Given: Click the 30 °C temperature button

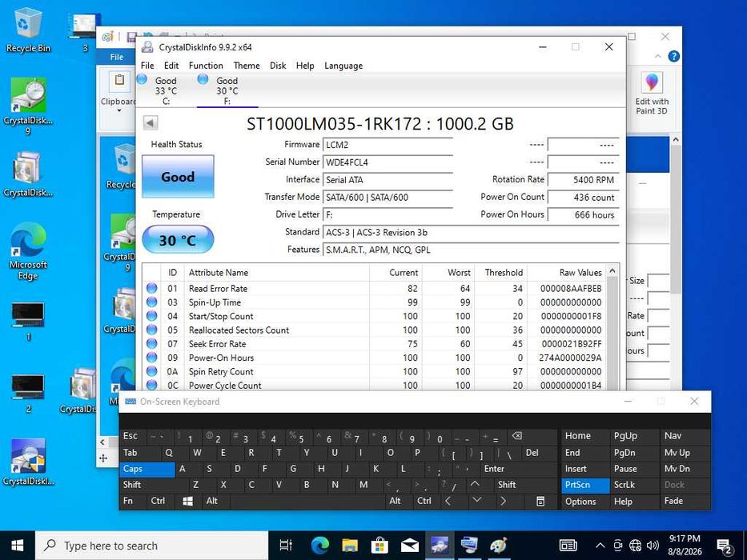Looking at the screenshot, I should point(178,239).
